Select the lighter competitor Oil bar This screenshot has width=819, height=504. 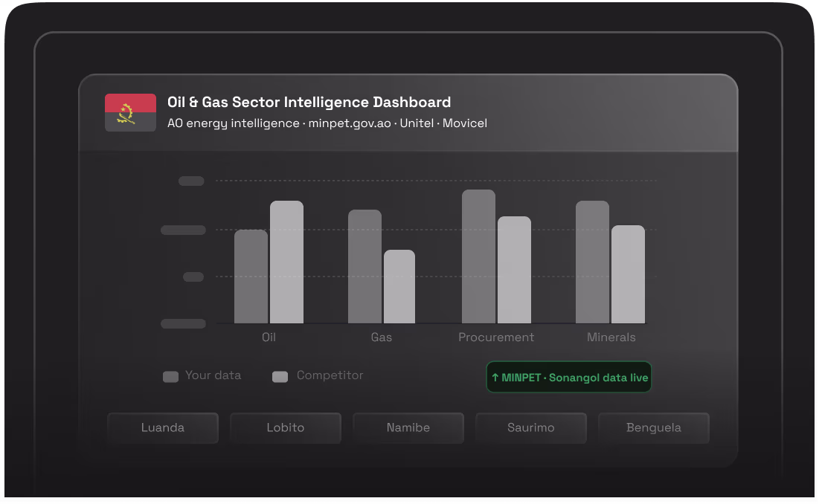tap(286, 262)
